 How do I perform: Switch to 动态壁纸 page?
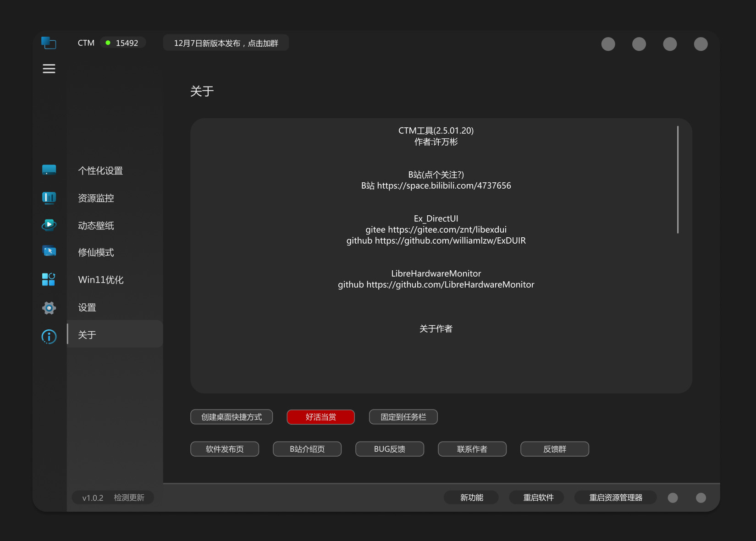click(x=96, y=226)
